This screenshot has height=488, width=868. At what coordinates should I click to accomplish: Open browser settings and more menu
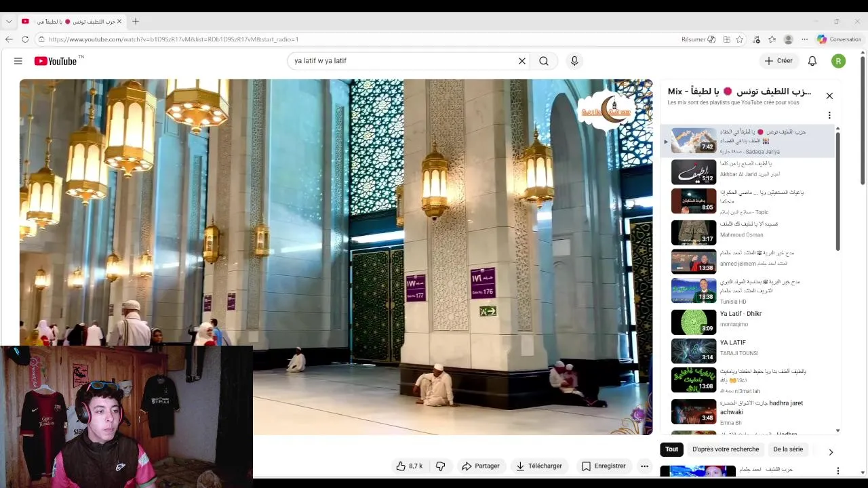[x=804, y=39]
